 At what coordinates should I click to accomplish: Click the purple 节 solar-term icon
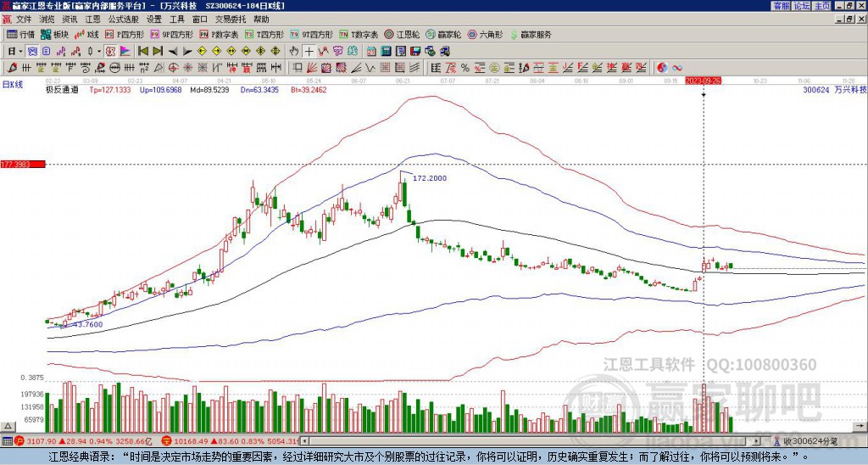click(337, 51)
